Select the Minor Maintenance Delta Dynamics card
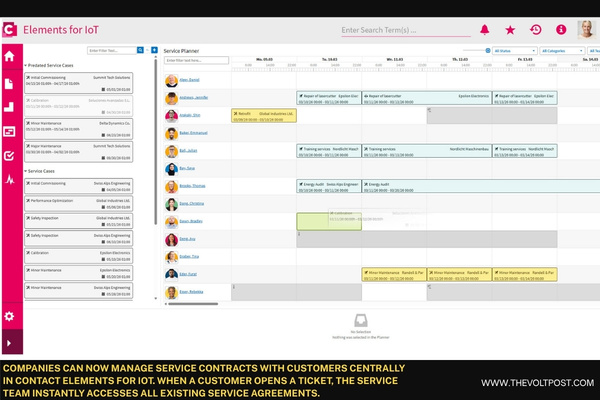This screenshot has height=400, width=600. click(x=79, y=129)
